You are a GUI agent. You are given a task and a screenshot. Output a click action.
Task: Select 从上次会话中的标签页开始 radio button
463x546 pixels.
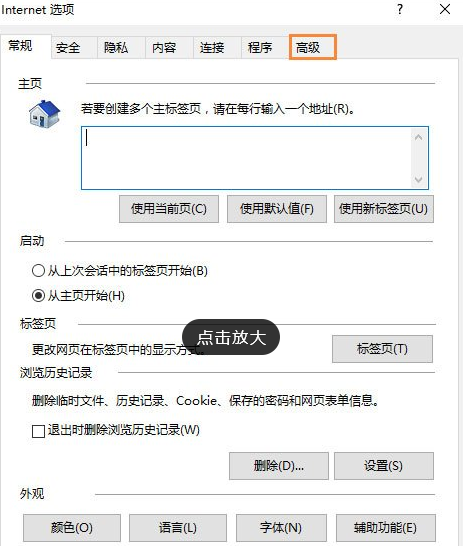[x=38, y=271]
